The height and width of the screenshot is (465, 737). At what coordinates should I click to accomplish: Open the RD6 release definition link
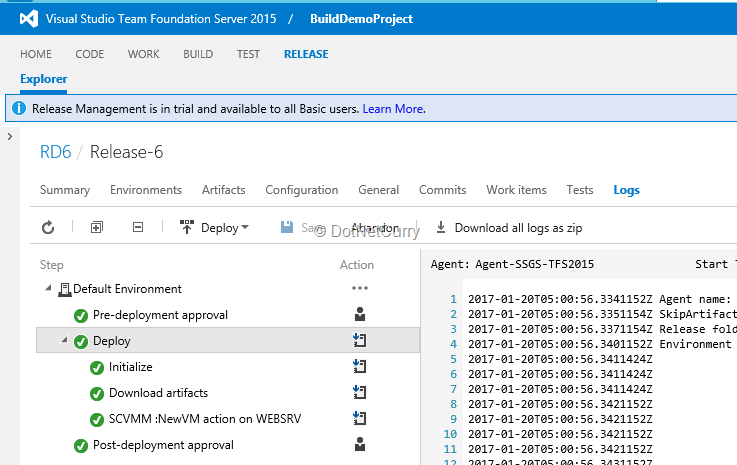coord(55,152)
